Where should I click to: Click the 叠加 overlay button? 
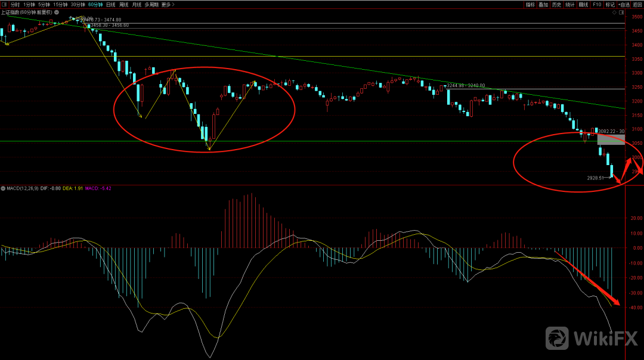543,4
